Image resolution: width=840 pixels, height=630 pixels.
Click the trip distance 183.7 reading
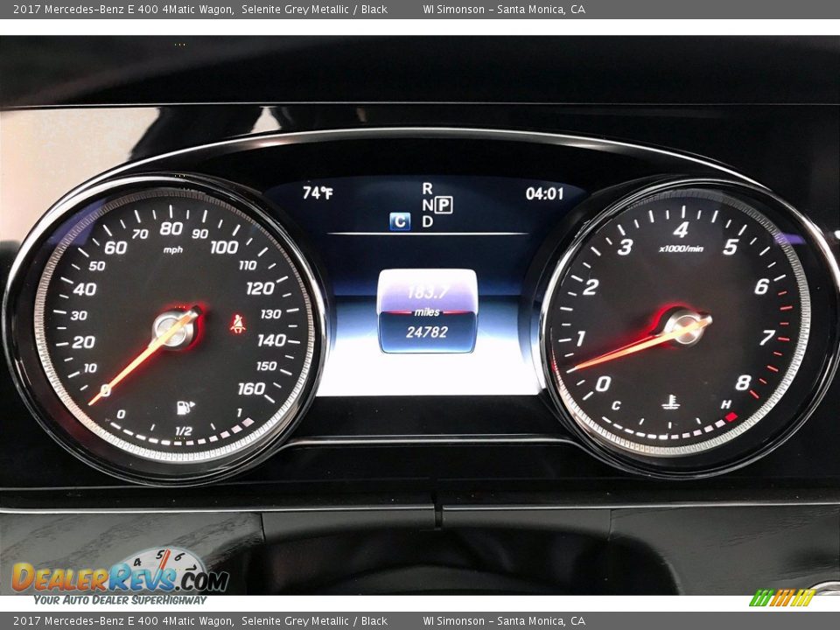point(428,292)
